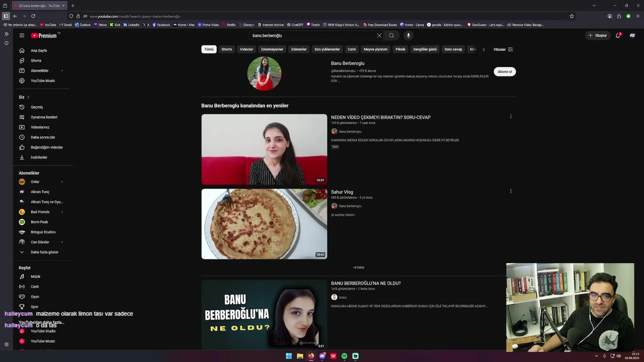
Task: Open İndirilenler downloads
Action: coord(39,157)
